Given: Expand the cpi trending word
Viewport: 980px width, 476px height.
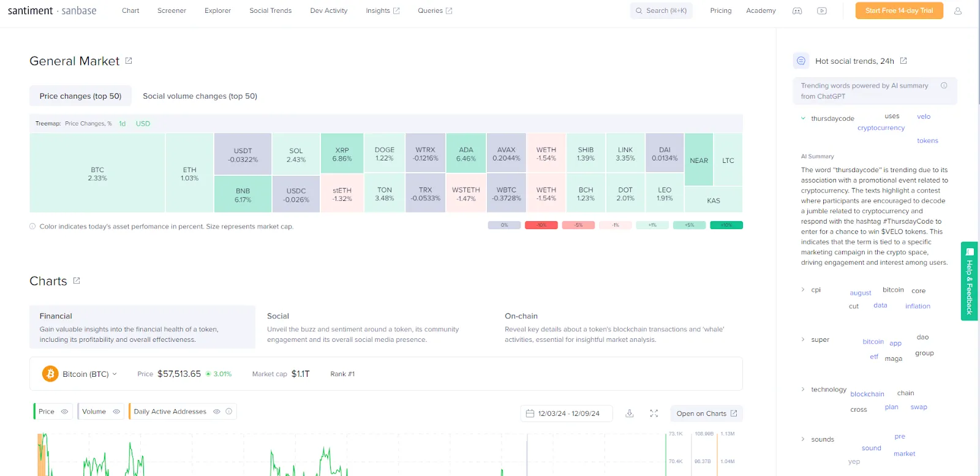Looking at the screenshot, I should [x=803, y=290].
